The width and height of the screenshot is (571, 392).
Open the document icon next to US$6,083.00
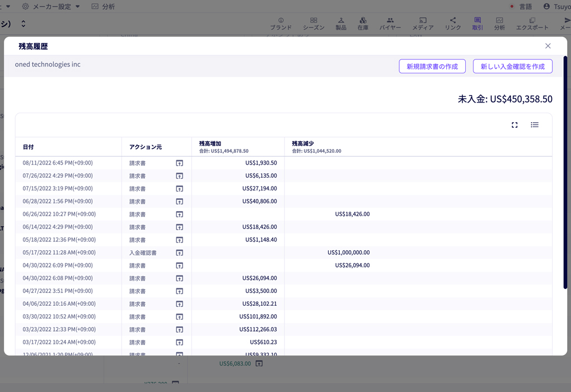point(259,363)
